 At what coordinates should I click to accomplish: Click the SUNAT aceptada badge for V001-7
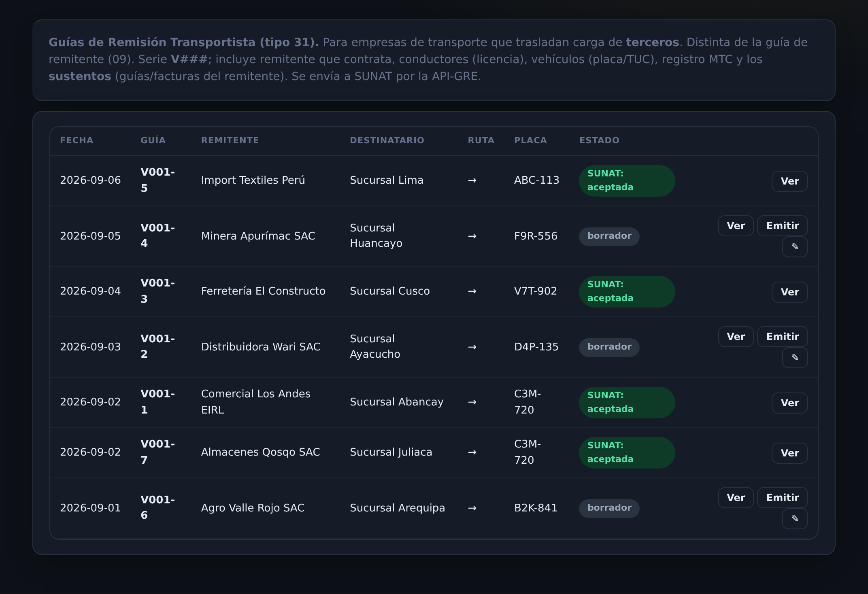tap(627, 452)
